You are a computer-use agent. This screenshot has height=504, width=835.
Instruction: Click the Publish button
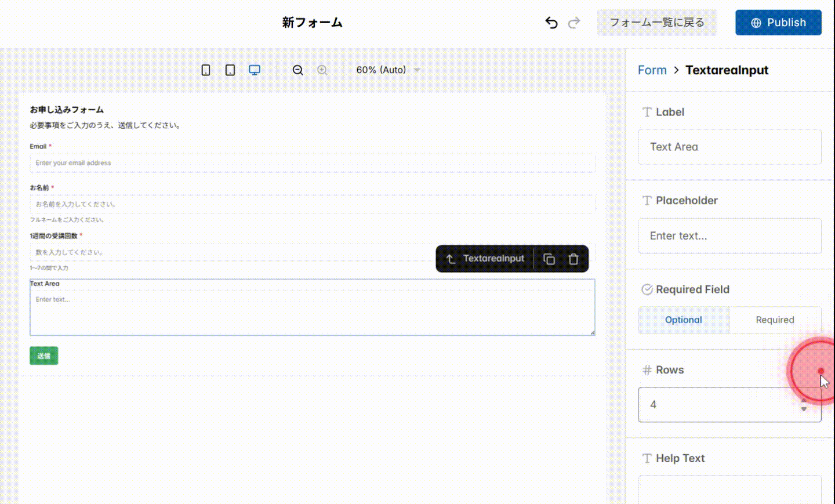[778, 22]
